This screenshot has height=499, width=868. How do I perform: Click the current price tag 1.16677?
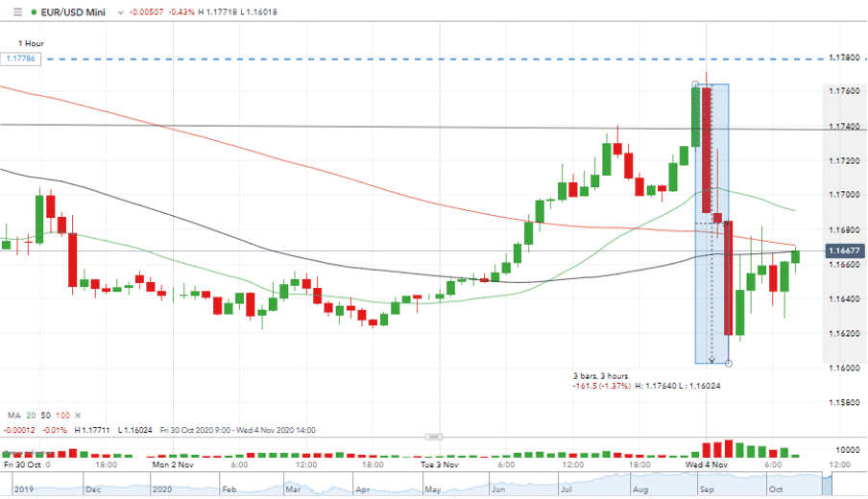pos(844,250)
